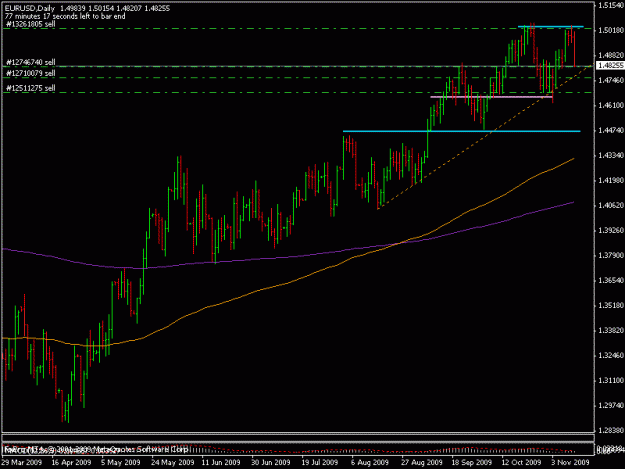Select the #13261805 sell order label

(x=31, y=24)
